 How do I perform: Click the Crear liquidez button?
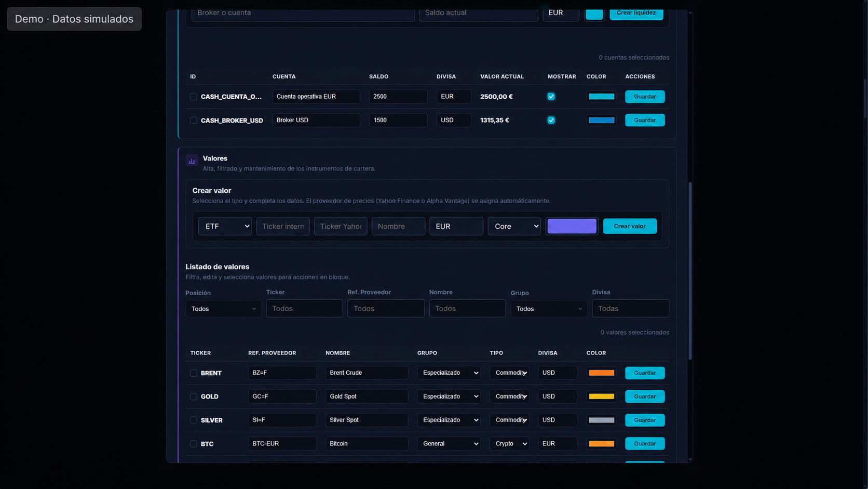[x=636, y=13]
